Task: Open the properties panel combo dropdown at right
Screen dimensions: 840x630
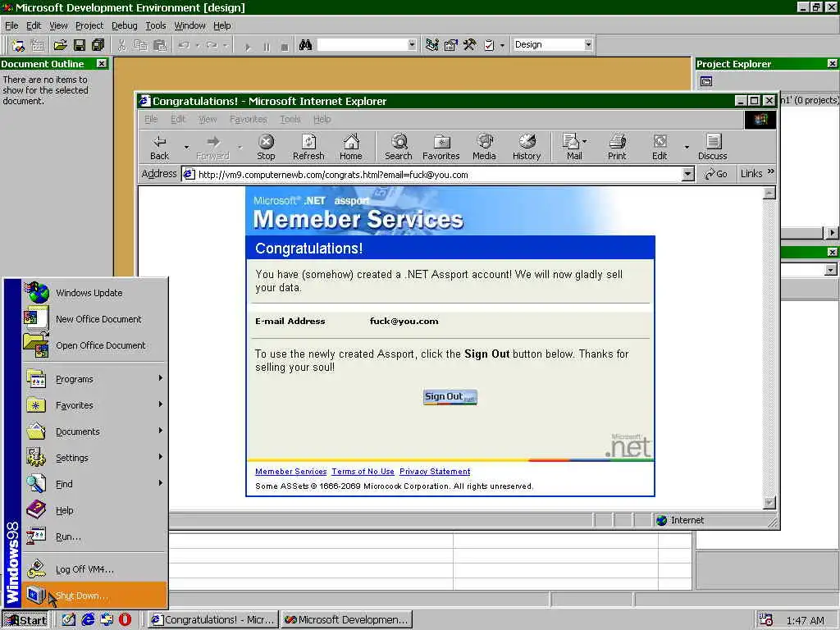Action: [830, 270]
